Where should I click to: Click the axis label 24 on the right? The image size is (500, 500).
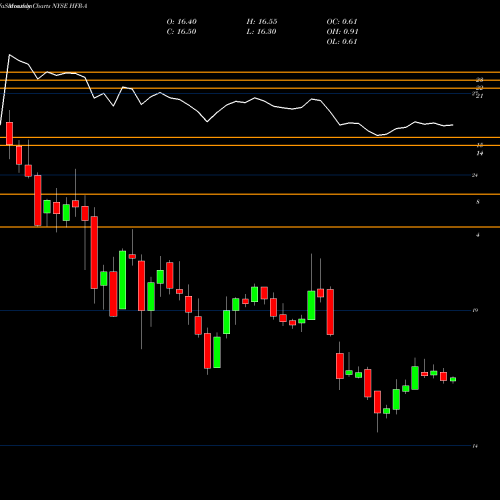[475, 175]
